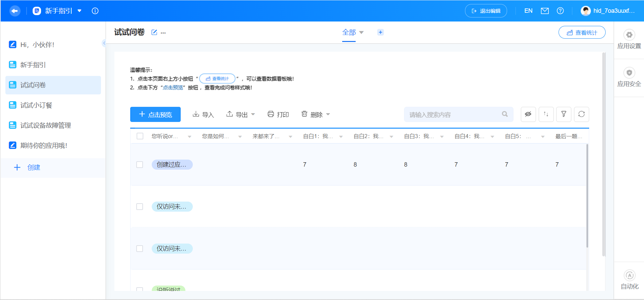
Task: Select 试试问卷 in the sidebar
Action: (x=53, y=85)
